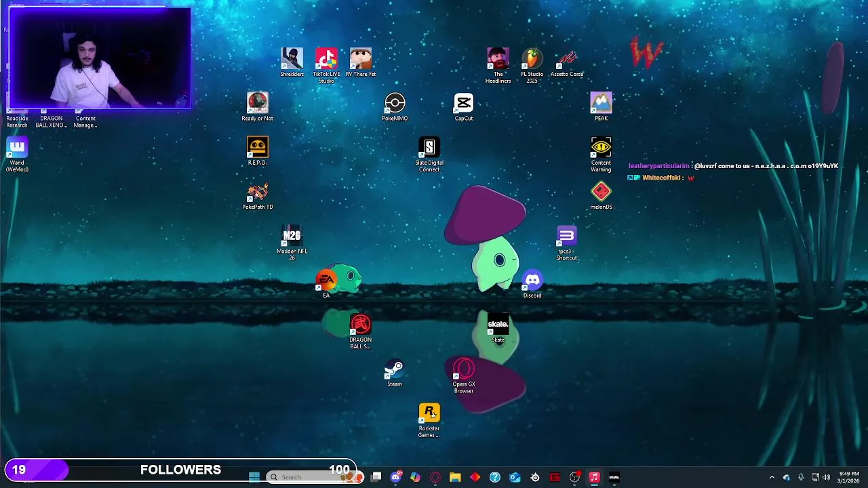The width and height of the screenshot is (868, 488).
Task: Select DRAGON BALL S... icon below EA
Action: (361, 332)
